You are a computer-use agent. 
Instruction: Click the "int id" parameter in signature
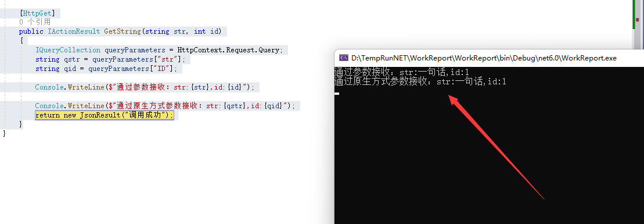coord(206,31)
